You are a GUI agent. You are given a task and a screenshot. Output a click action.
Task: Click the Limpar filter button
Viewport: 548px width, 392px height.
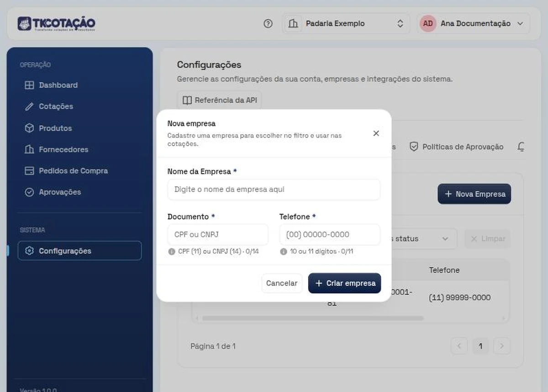coord(487,238)
